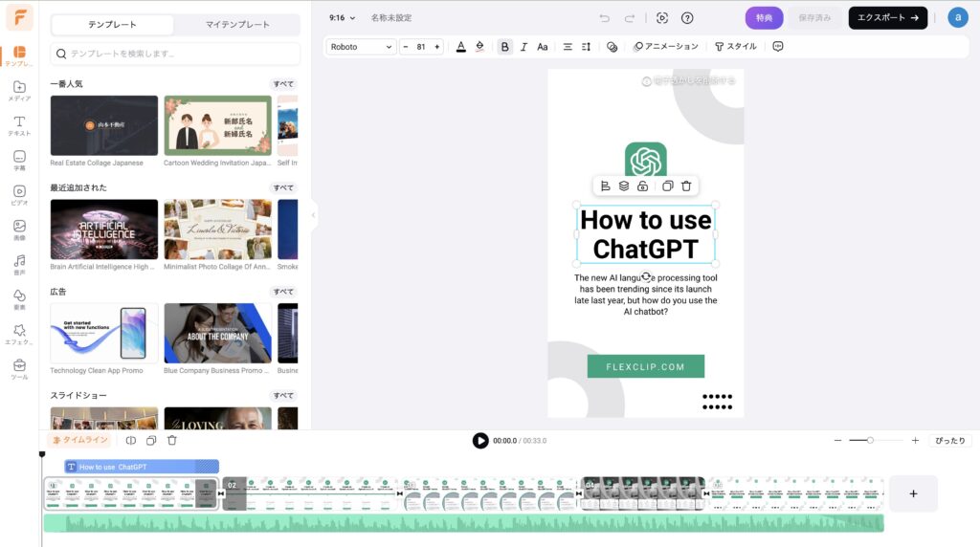This screenshot has width=980, height=547.
Task: Toggle the lock icon on the selected text
Action: pyautogui.click(x=643, y=186)
